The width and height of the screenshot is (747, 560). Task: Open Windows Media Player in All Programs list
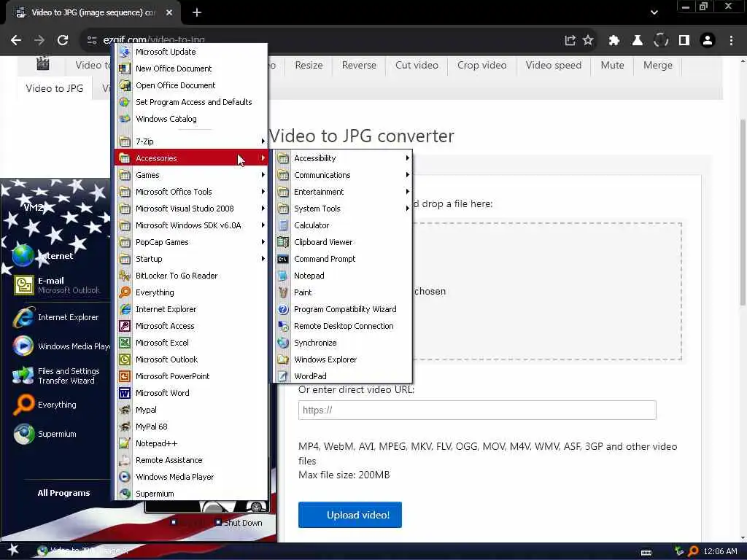click(191, 477)
